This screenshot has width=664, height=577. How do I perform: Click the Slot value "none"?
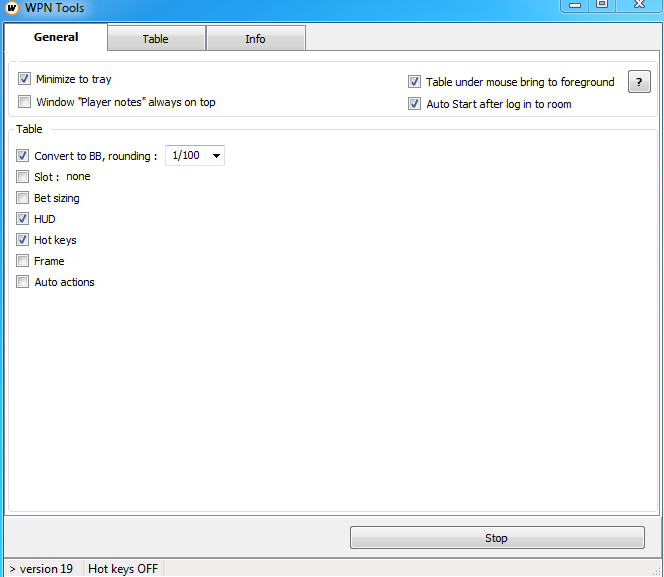[x=78, y=176]
